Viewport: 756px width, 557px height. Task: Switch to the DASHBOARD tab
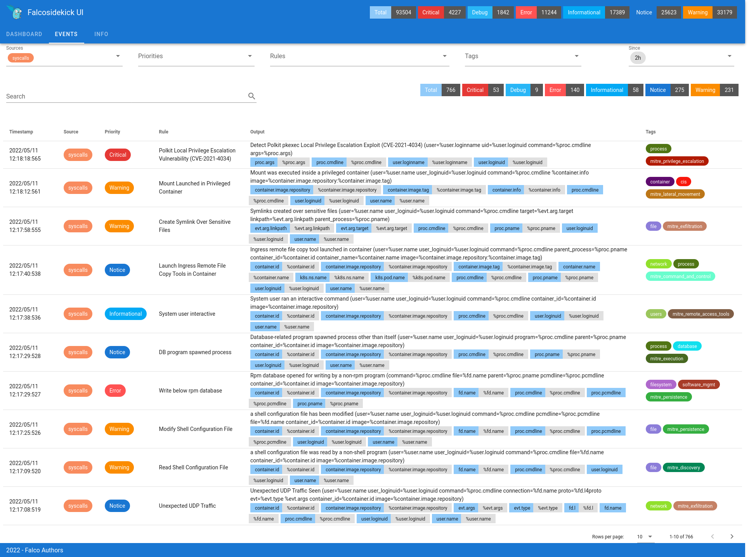click(x=23, y=34)
